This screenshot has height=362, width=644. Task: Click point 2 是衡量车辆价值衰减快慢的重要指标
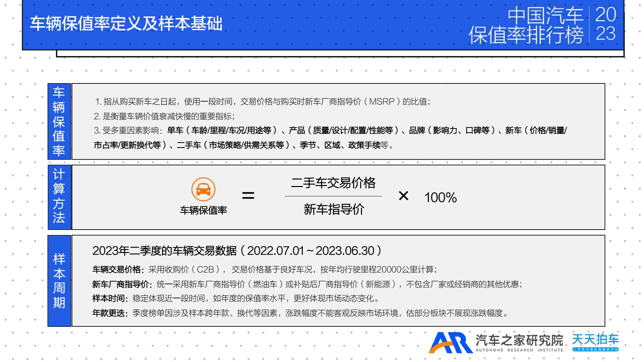point(164,116)
